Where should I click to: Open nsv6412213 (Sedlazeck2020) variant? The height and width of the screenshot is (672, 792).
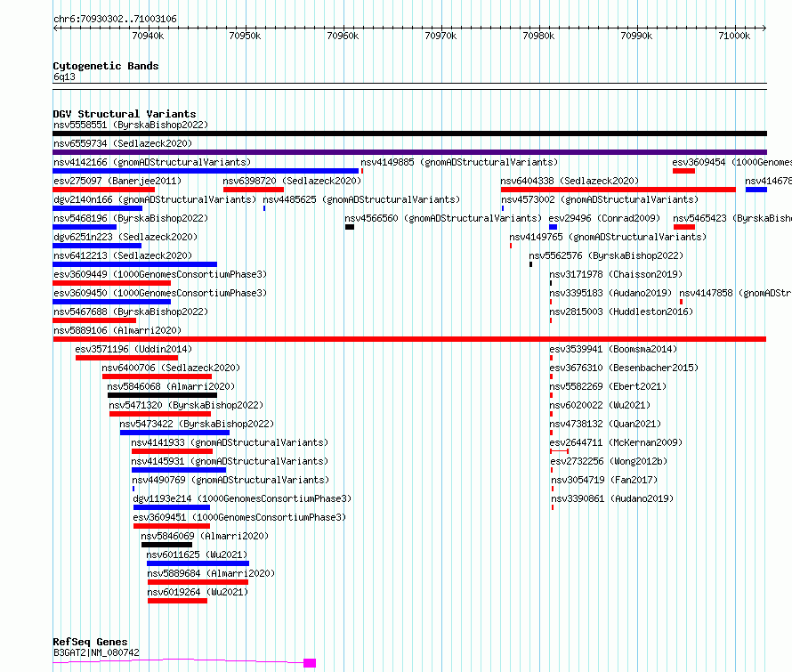[123, 255]
